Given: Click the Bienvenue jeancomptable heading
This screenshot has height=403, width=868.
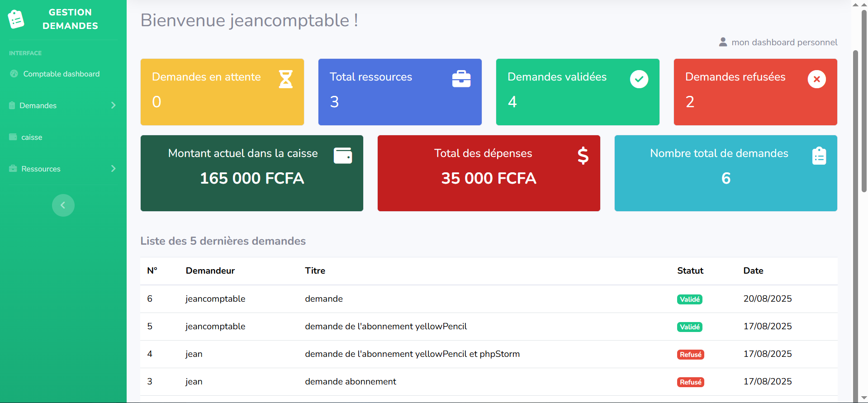Looking at the screenshot, I should (249, 20).
